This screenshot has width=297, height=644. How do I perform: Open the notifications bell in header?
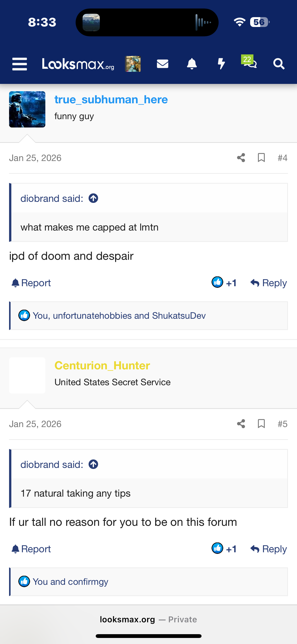point(192,64)
